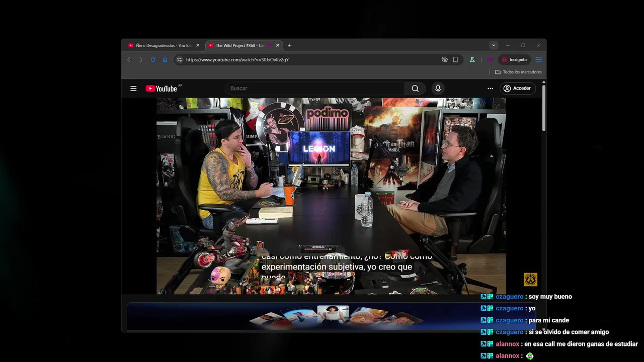Click the video player to pause

(x=331, y=196)
